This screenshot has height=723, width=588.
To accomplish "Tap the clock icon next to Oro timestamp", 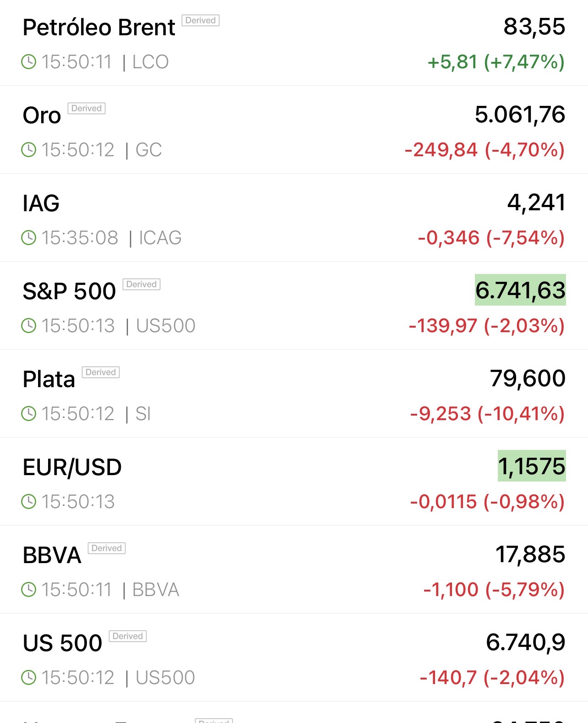I will click(29, 150).
